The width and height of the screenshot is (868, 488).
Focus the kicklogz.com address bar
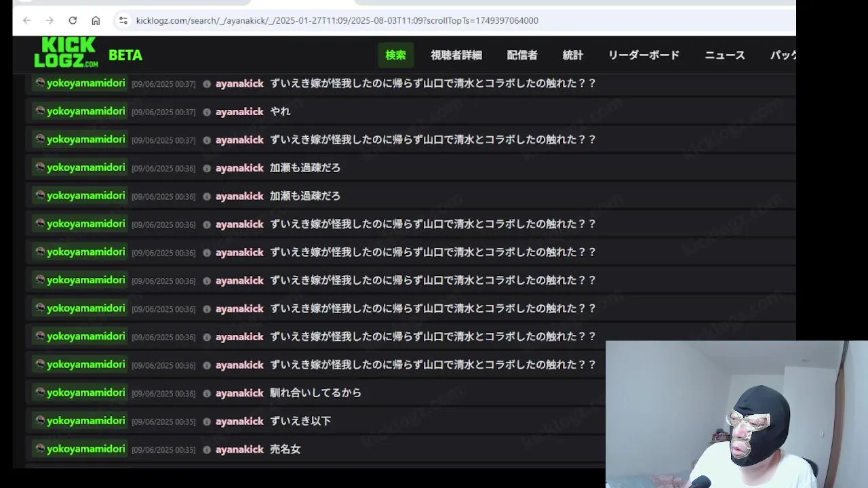(337, 20)
